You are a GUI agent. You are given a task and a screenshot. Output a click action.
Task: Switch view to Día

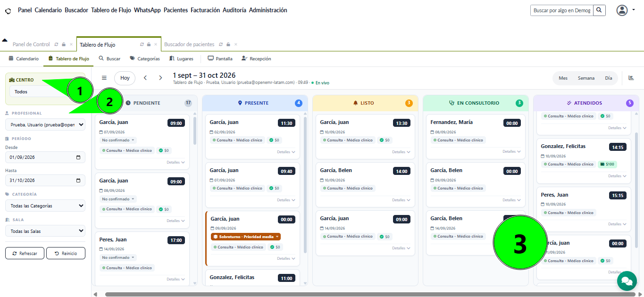(609, 78)
